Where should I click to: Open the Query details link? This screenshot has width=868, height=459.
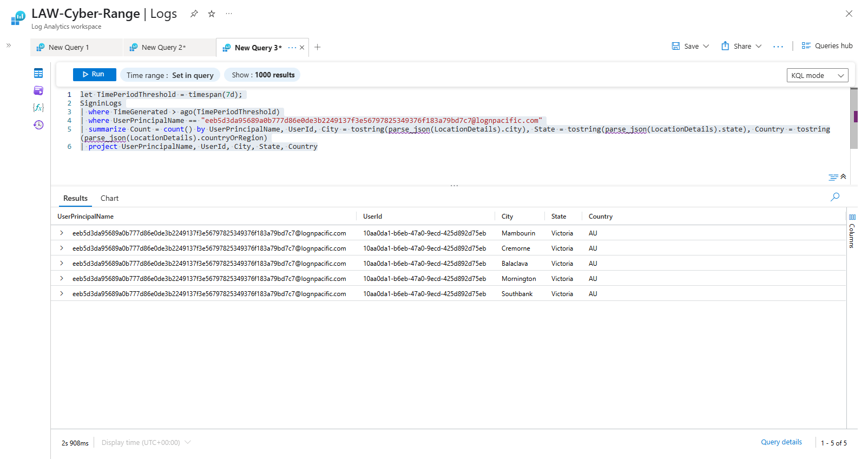click(781, 442)
